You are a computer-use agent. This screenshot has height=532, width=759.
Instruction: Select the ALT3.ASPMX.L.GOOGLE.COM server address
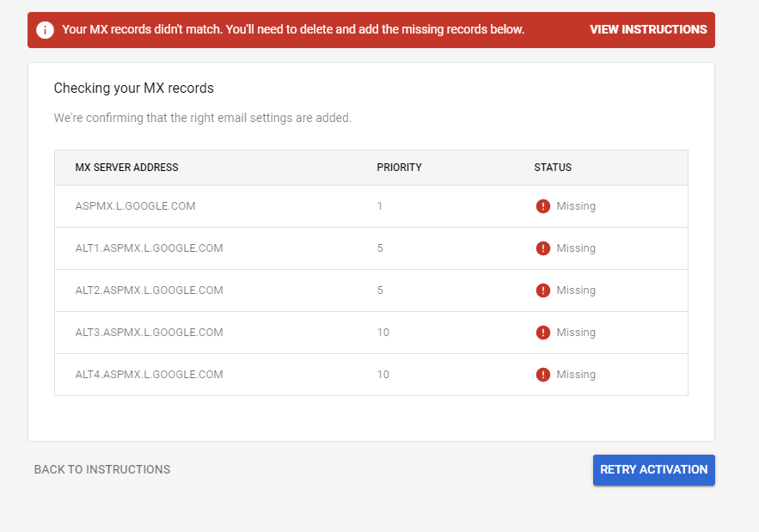pos(149,333)
